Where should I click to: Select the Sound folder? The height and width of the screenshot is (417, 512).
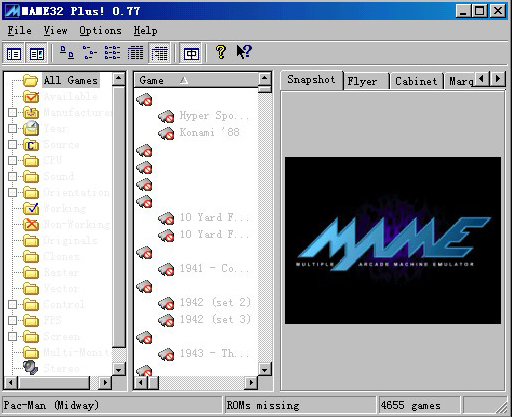[49, 176]
